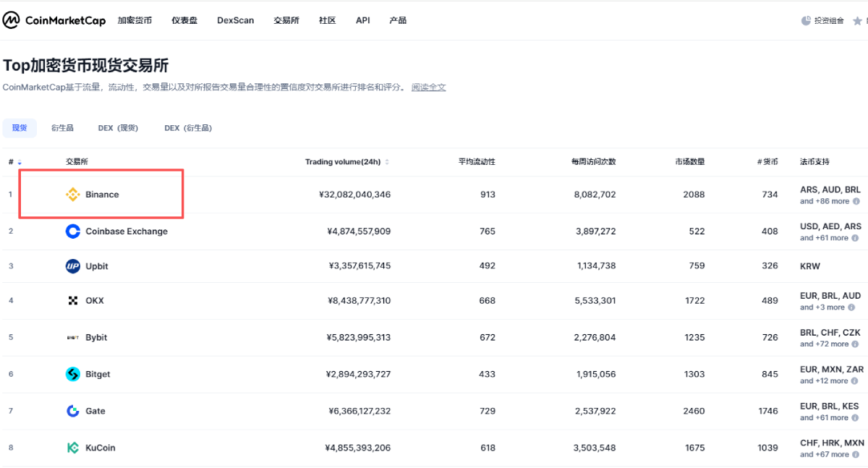Open the 投资组合 pie chart icon
The height and width of the screenshot is (468, 868).
pos(806,21)
